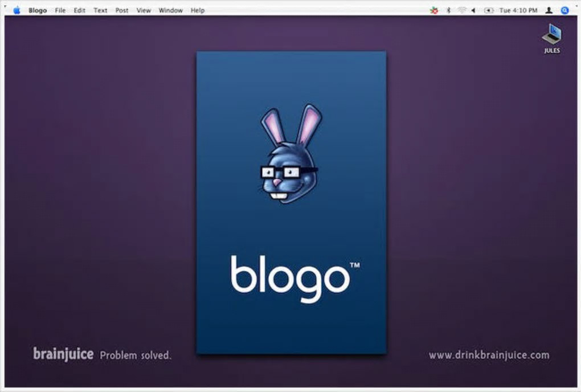Open the Bluetooth status menu

(x=448, y=10)
